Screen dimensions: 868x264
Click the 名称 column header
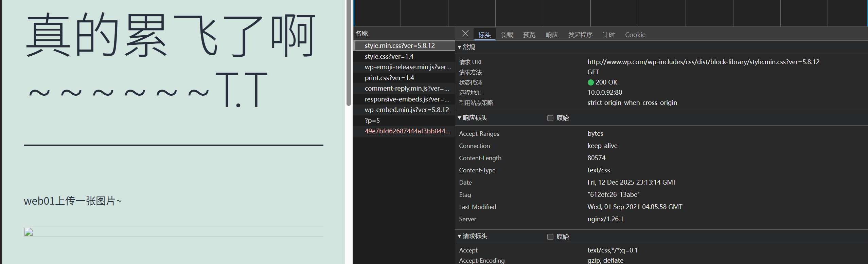[404, 34]
